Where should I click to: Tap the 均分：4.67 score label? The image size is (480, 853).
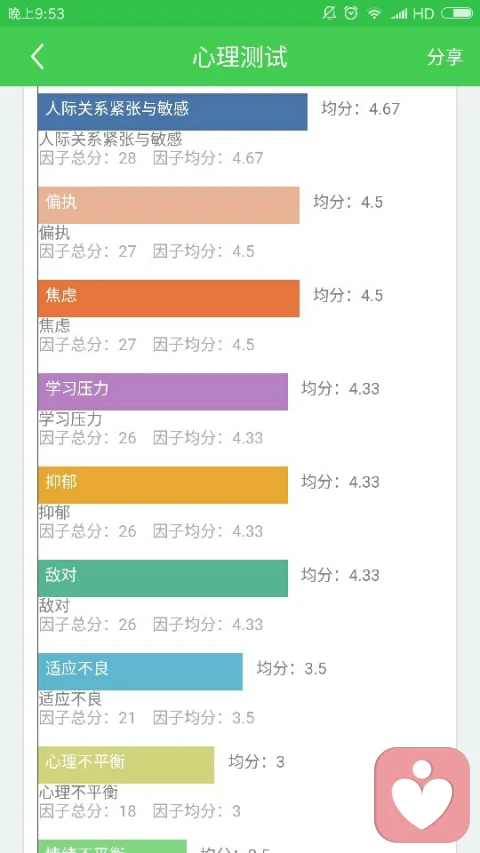click(360, 109)
